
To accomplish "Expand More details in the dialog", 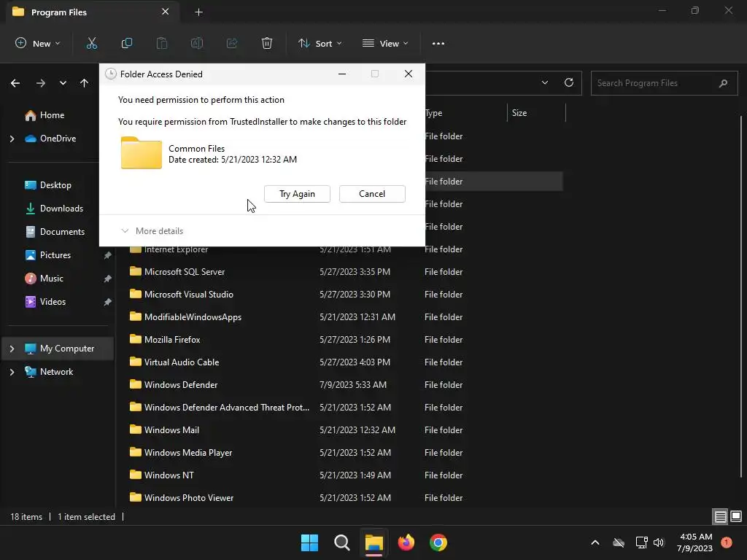I will (152, 231).
